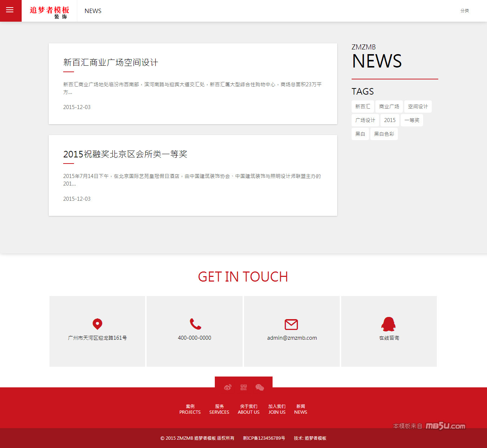Click the WeChat icon in footer
This screenshot has height=448, width=487.
[x=260, y=387]
